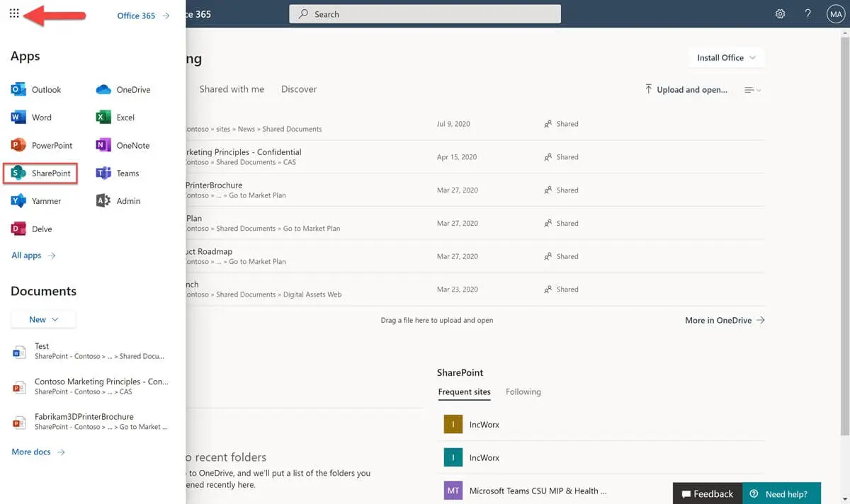Screen dimensions: 850x504
Task: Select the Frequent sites tab
Action: 465,392
